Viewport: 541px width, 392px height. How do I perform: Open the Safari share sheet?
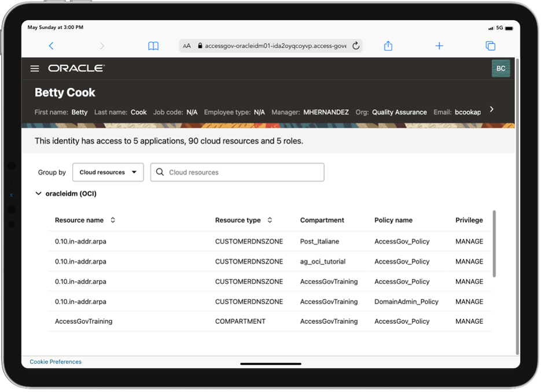(x=388, y=46)
